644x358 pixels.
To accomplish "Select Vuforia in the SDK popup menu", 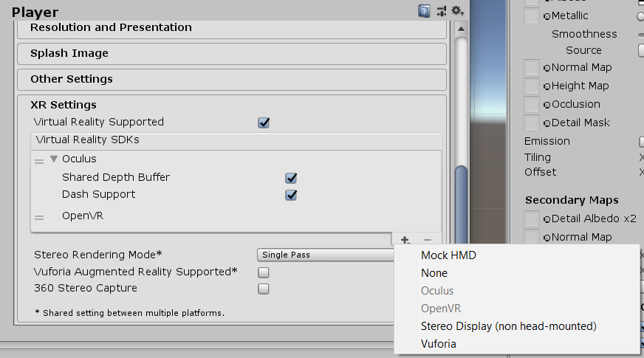I will tap(439, 343).
